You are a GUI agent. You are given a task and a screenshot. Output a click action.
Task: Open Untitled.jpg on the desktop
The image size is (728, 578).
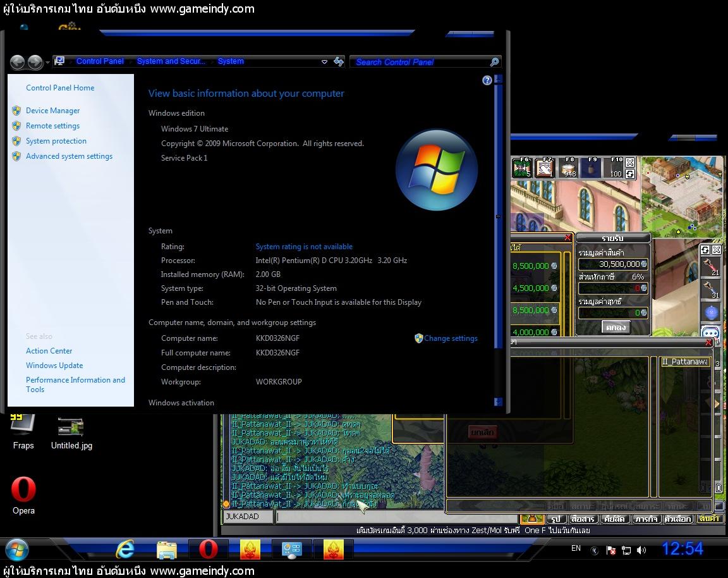tap(71, 434)
